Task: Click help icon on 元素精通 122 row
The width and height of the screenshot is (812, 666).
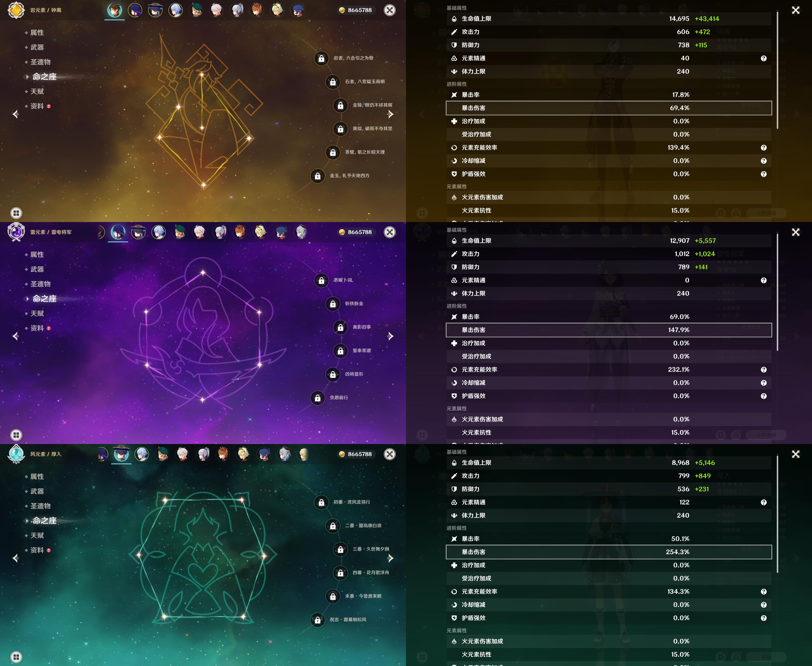Action: (763, 502)
